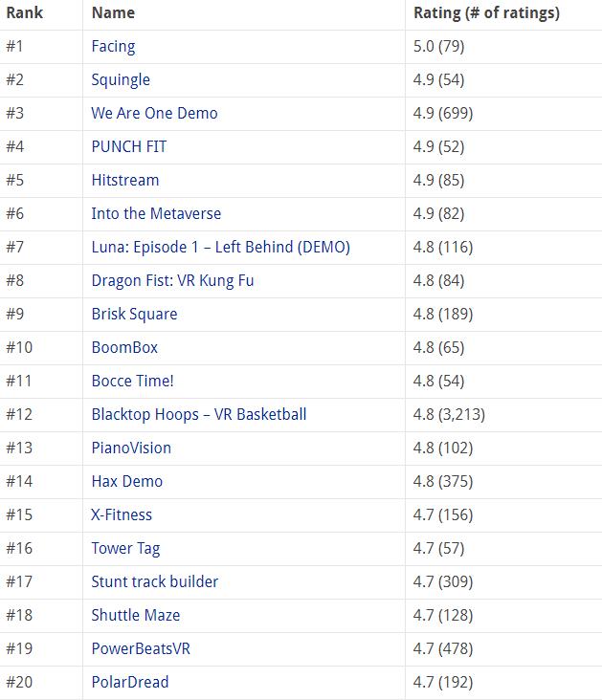Image resolution: width=602 pixels, height=700 pixels.
Task: Open We Are One Demo link
Action: (154, 113)
